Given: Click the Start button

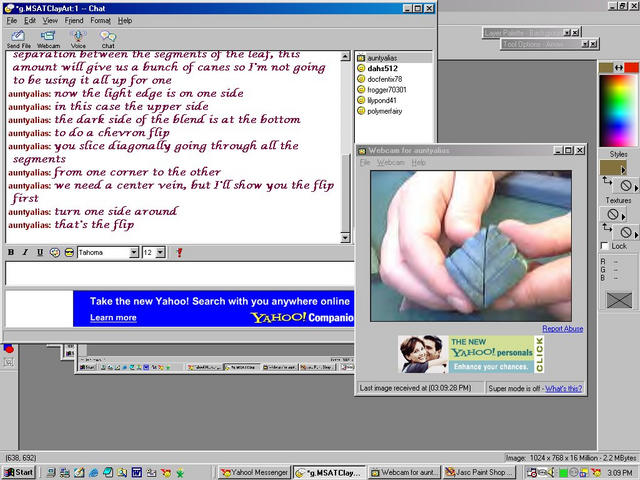Looking at the screenshot, I should 19,473.
